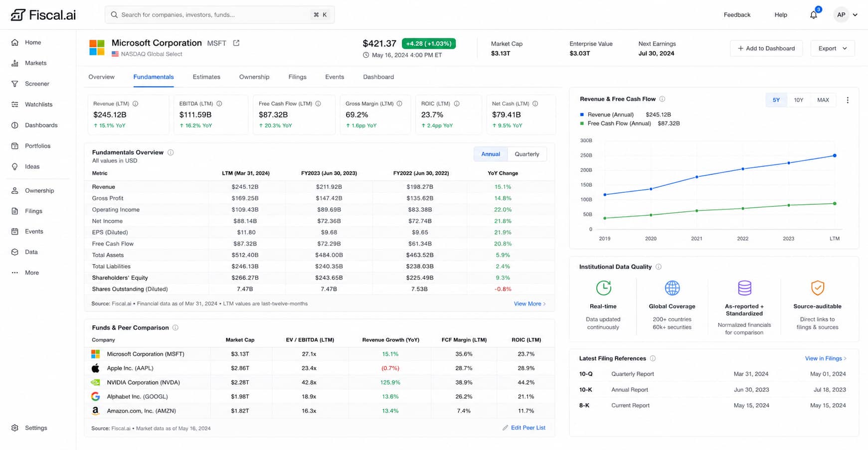The image size is (868, 450).
Task: Click Edit Peer List
Action: tap(524, 428)
